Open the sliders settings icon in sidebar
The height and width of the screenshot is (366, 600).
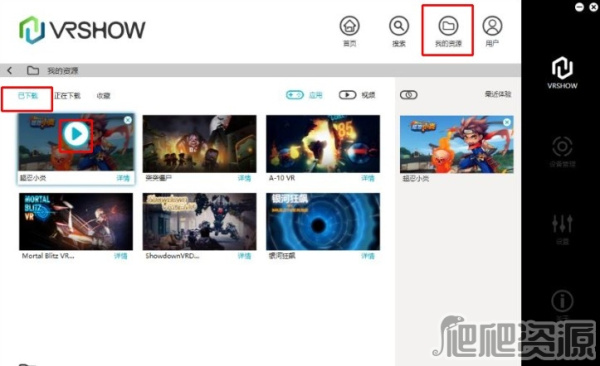click(x=562, y=224)
